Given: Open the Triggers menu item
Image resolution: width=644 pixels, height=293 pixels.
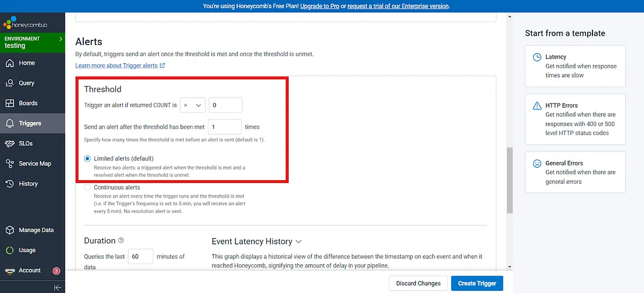Looking at the screenshot, I should [30, 123].
